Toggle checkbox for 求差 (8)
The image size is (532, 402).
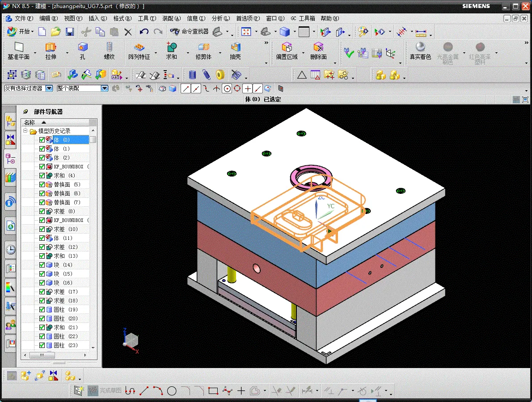point(42,211)
